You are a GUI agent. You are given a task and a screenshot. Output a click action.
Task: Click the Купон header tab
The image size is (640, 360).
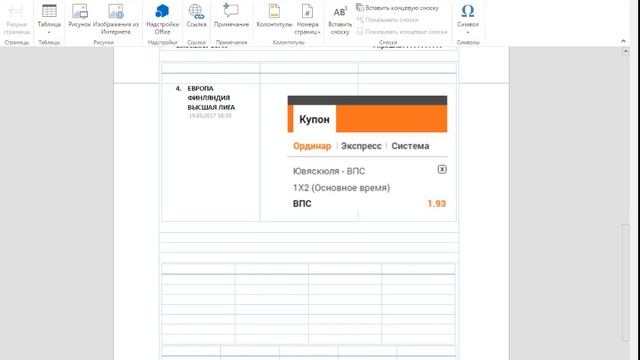314,119
